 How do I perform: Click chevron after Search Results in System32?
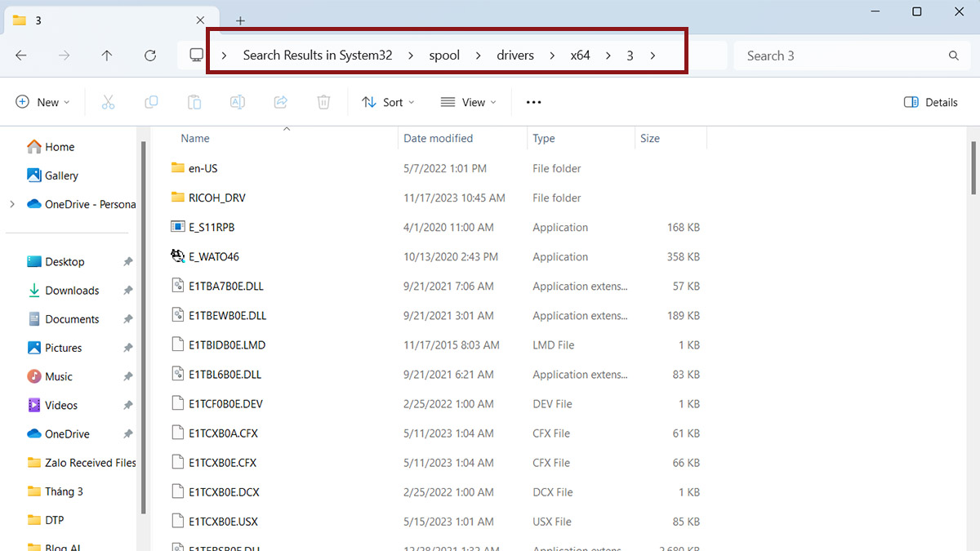pos(411,56)
